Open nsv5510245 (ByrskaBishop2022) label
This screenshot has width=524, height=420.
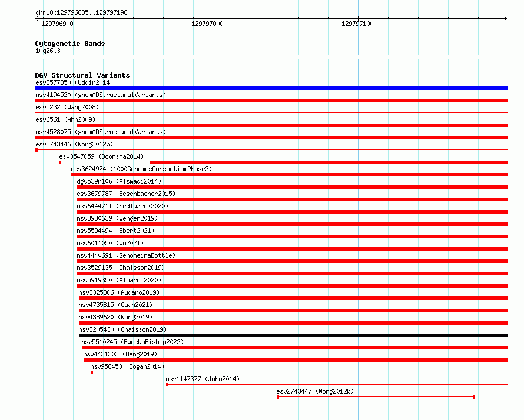click(132, 342)
